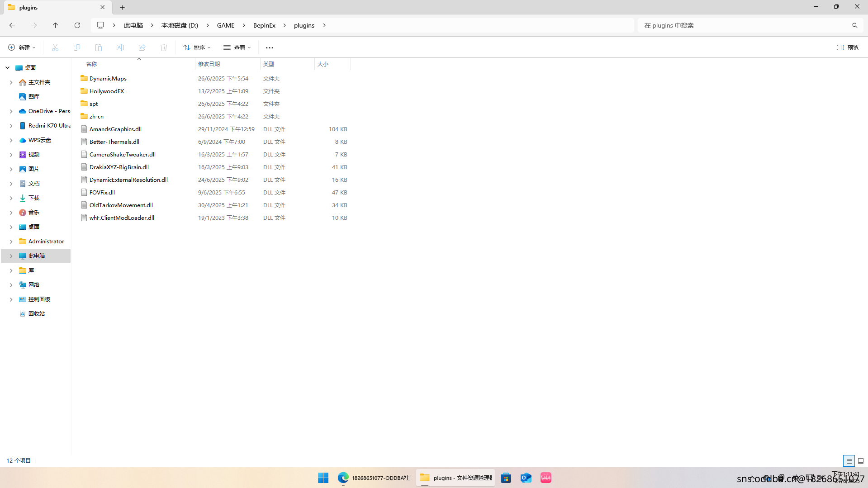The image size is (868, 488).
Task: Select FOVFix.dll file
Action: click(x=102, y=193)
